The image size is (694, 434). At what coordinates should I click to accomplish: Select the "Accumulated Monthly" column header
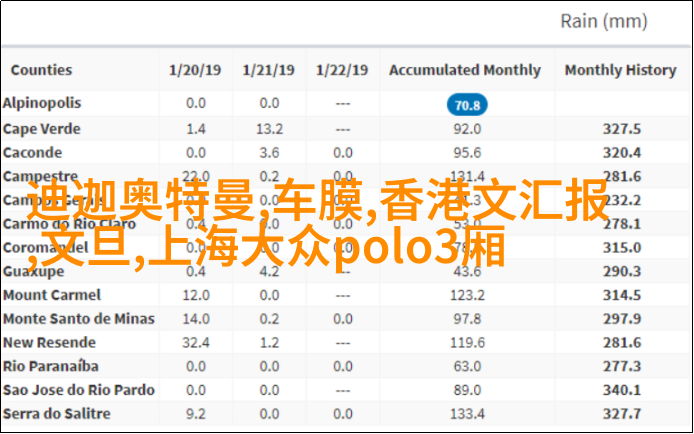pyautogui.click(x=465, y=70)
